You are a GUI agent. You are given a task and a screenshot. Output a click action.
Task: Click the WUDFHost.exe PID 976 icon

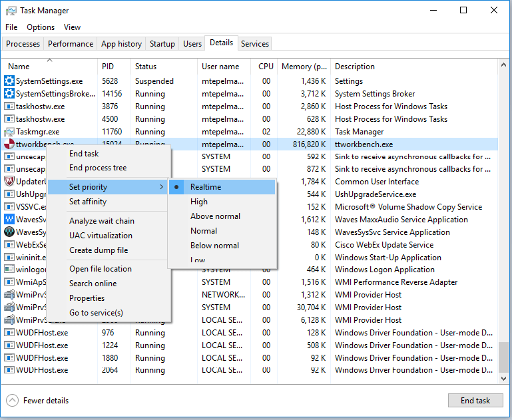[9, 333]
